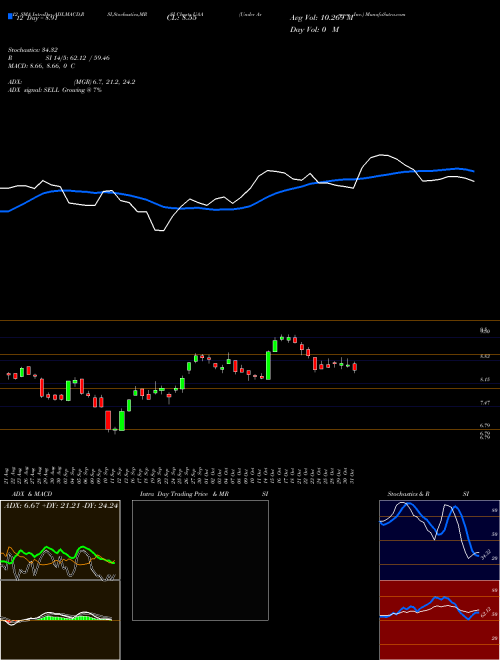Select the ADX (MGR) 6.7, 21.2, 24.2 line
The image size is (500, 660).
pyautogui.click(x=72, y=82)
